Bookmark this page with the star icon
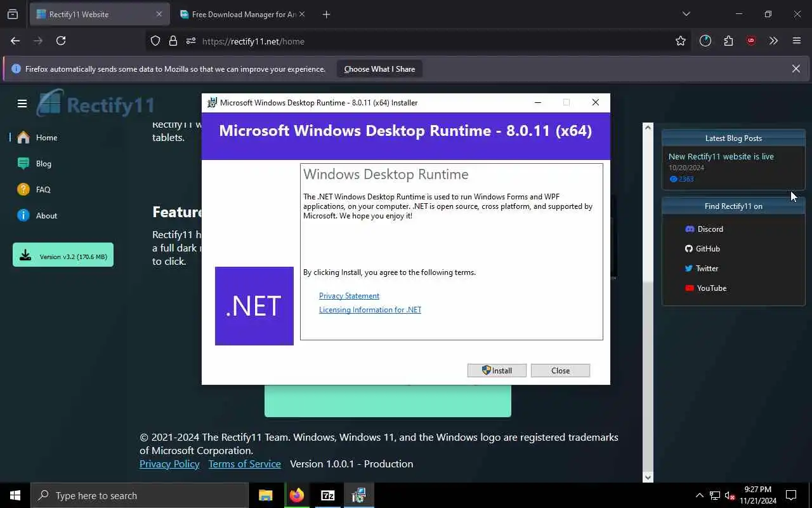The height and width of the screenshot is (508, 812). [x=681, y=41]
